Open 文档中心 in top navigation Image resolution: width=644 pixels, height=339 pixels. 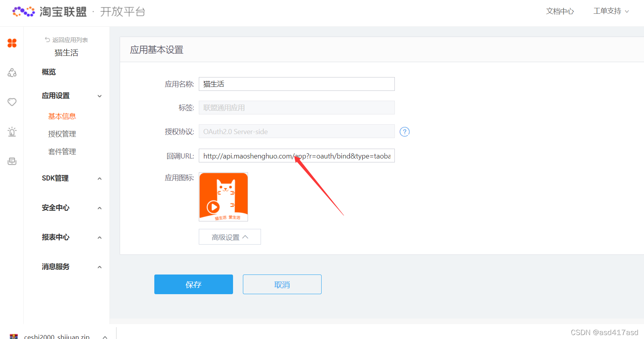560,11
